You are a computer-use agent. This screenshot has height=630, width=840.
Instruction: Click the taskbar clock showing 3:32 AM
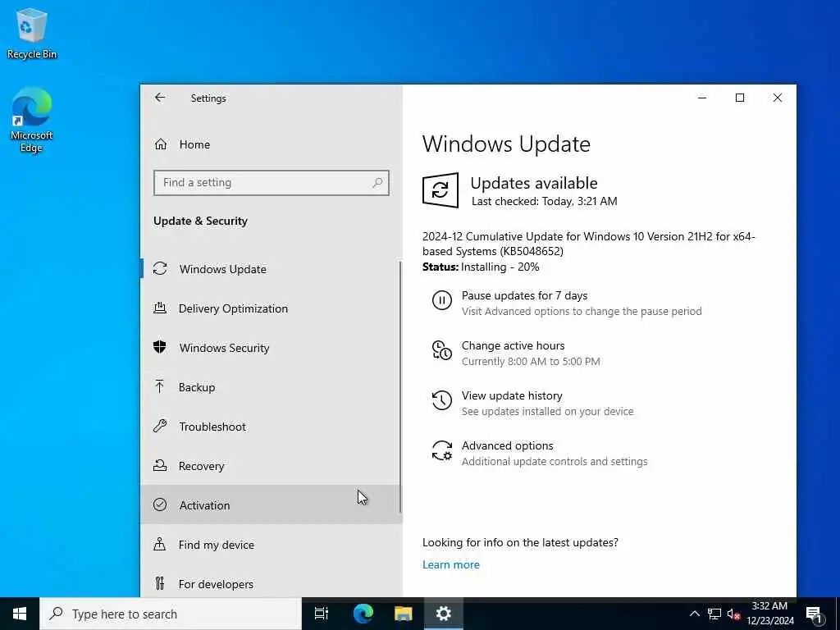769,614
